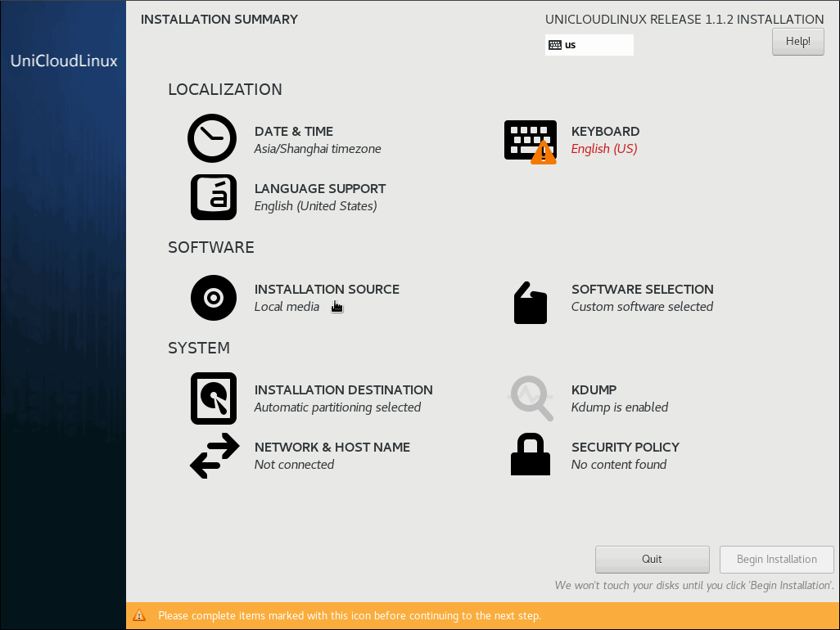This screenshot has width=840, height=630.
Task: Select NETWORK & HOST NAME heading
Action: (332, 448)
